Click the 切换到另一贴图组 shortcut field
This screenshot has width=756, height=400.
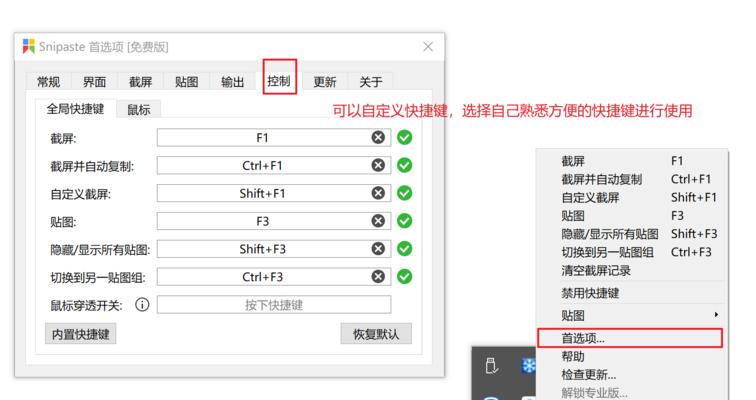[274, 277]
